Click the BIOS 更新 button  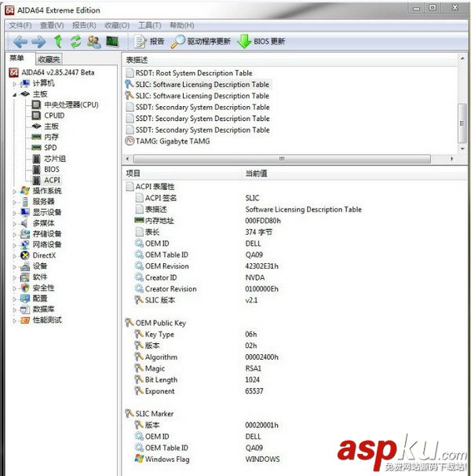click(x=261, y=42)
